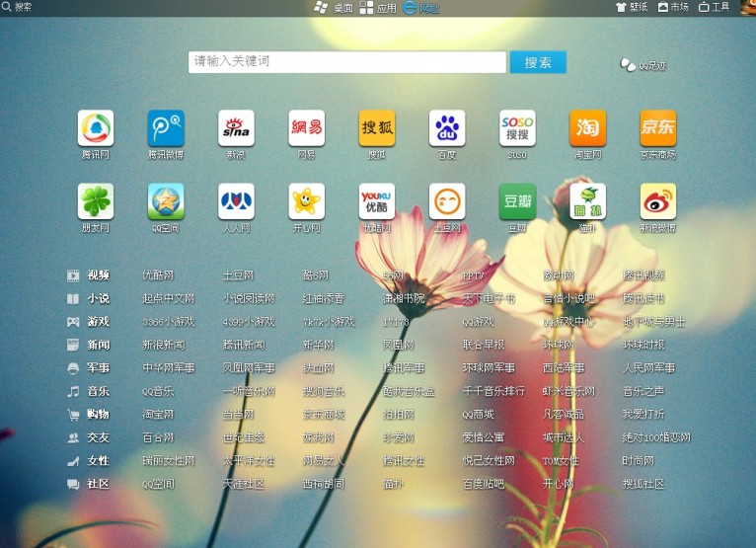The width and height of the screenshot is (756, 548).
Task: Click the 游戏 gamepad category icon
Action: (x=73, y=322)
